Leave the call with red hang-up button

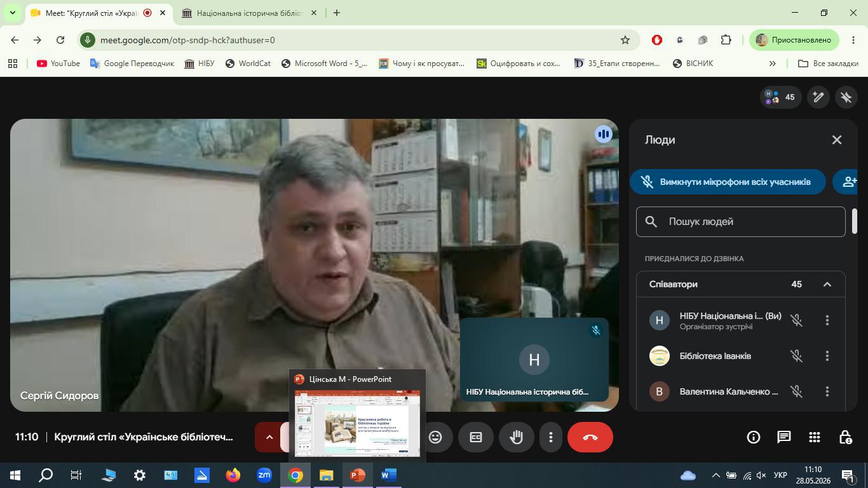590,437
